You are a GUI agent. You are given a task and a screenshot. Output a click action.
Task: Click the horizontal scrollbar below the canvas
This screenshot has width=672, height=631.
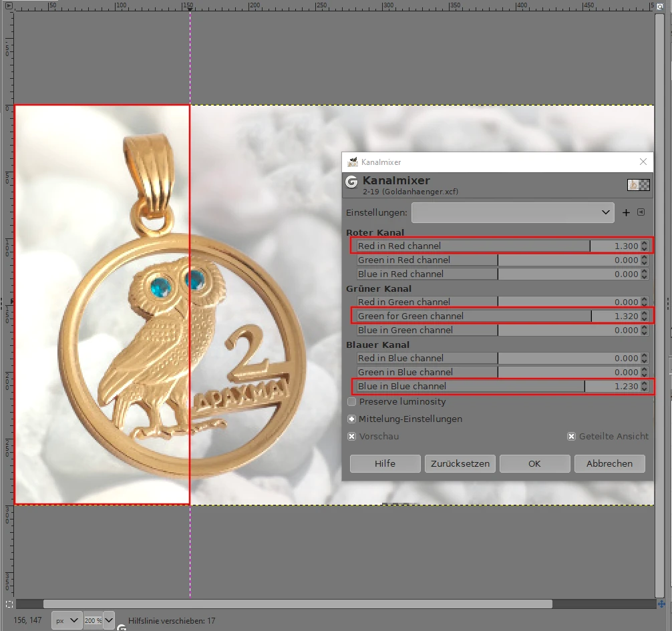pyautogui.click(x=297, y=604)
